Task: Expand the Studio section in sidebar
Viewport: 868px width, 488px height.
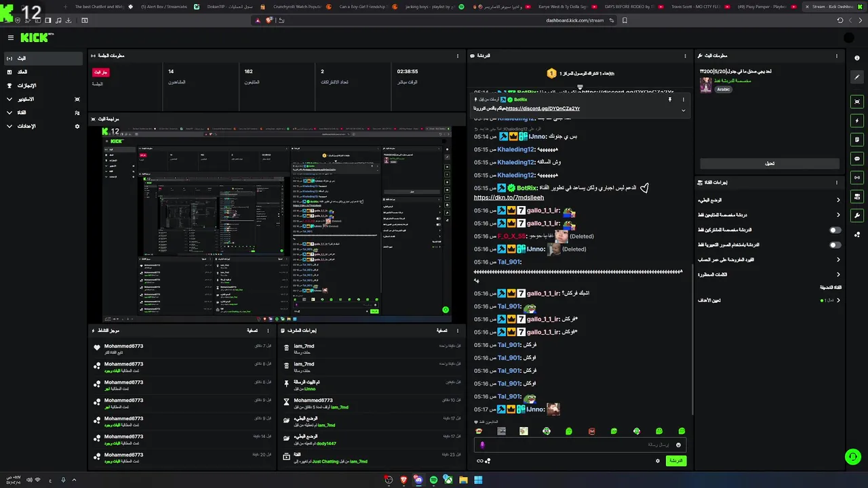Action: (x=43, y=99)
